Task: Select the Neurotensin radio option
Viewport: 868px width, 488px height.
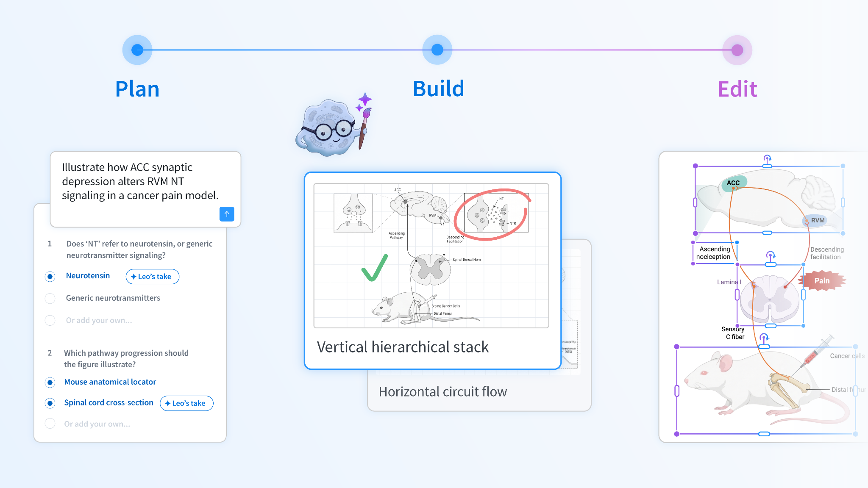Action: point(50,277)
